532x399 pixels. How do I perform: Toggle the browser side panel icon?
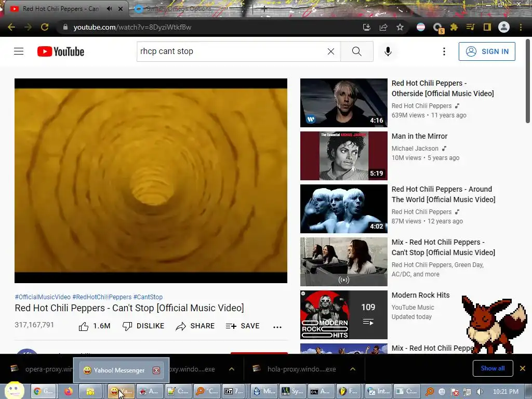click(x=487, y=27)
